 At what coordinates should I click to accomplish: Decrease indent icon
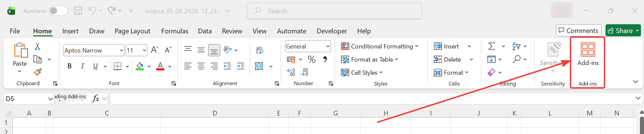(x=227, y=66)
